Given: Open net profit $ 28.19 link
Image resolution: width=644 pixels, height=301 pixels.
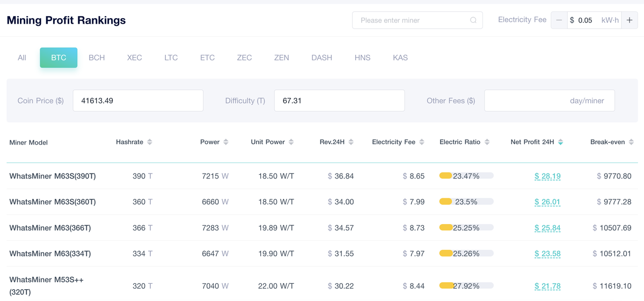Looking at the screenshot, I should coord(547,176).
